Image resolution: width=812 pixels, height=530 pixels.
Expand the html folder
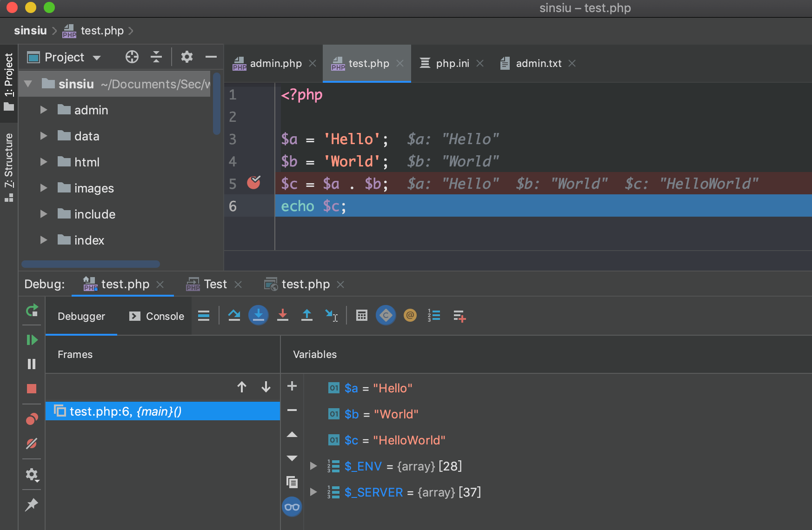tap(44, 162)
